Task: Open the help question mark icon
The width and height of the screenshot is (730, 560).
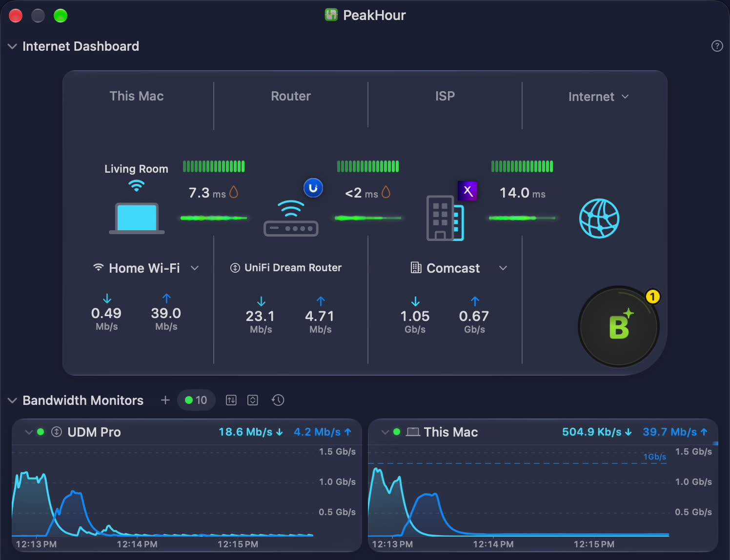Action: pyautogui.click(x=717, y=46)
